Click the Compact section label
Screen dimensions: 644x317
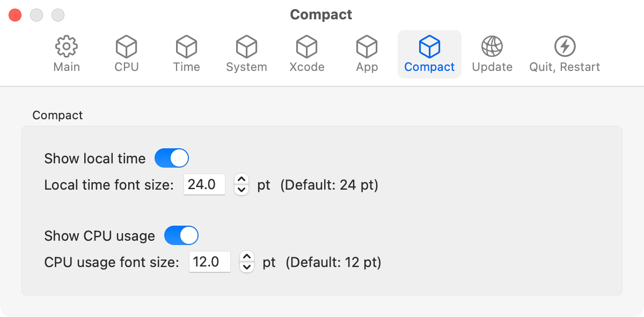(x=57, y=115)
